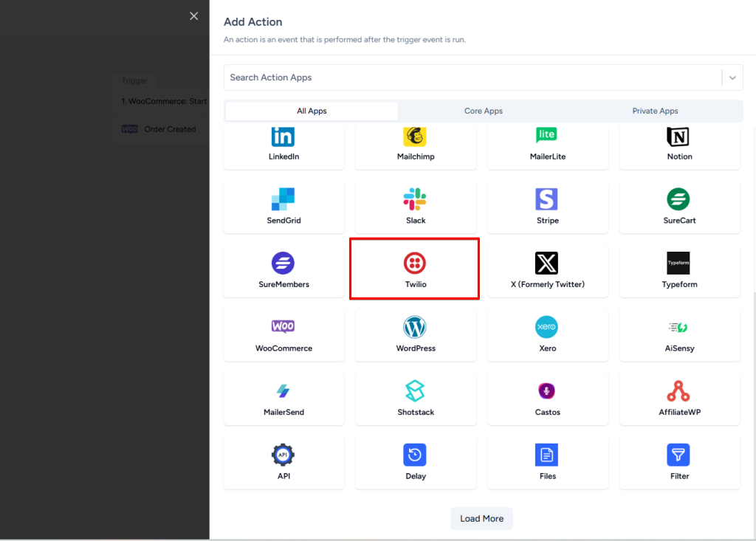This screenshot has height=541, width=756.
Task: Switch to the Core Apps tab
Action: click(x=484, y=111)
